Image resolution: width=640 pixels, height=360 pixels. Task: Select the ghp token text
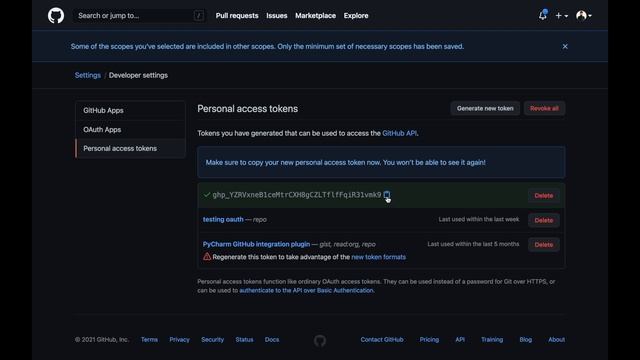point(297,195)
